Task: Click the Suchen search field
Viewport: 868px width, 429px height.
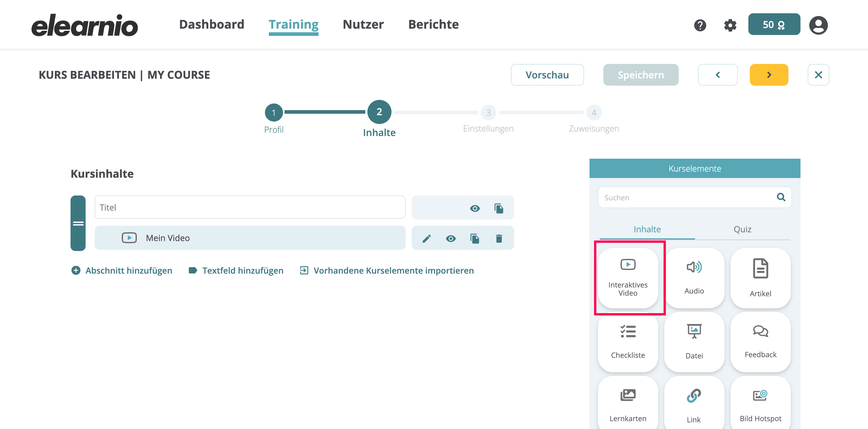Action: coord(694,198)
